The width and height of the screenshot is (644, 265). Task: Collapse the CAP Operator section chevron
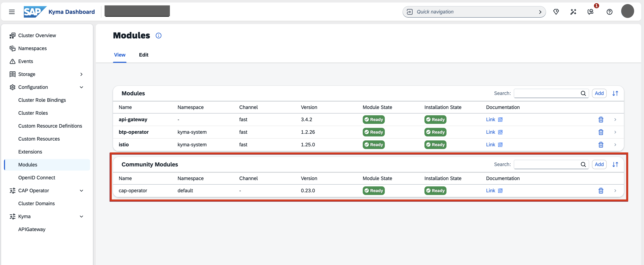[x=81, y=191]
